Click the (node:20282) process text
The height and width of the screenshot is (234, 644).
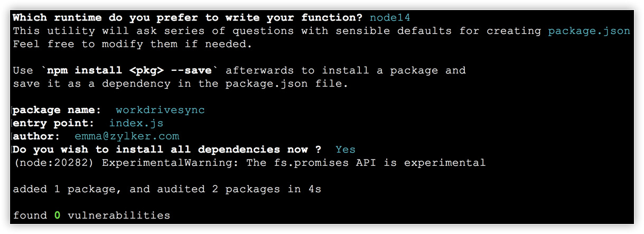pos(54,163)
